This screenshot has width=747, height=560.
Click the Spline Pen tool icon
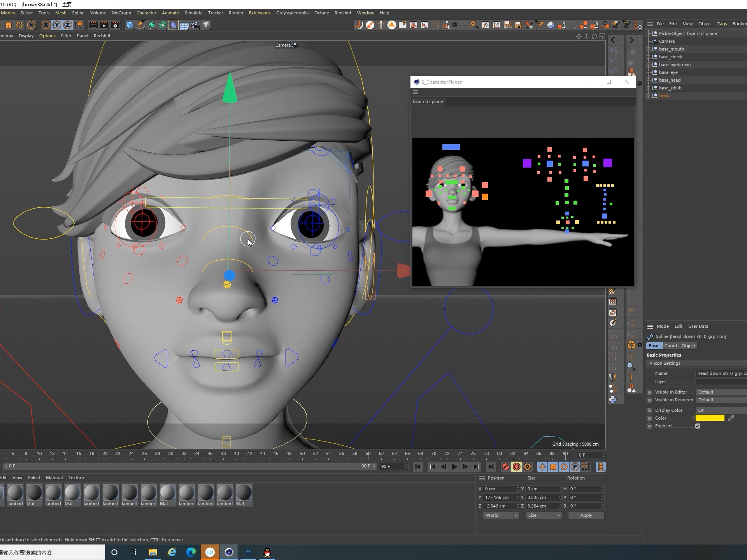coord(141,25)
